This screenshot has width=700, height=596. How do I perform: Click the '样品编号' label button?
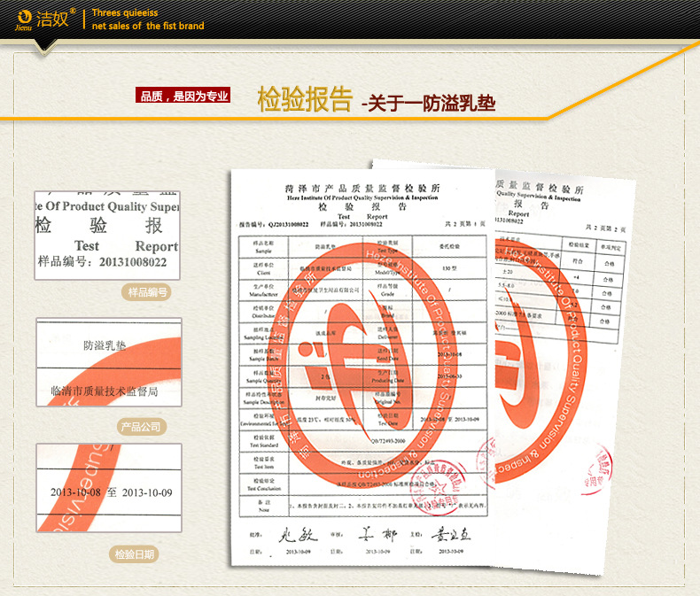[146, 292]
